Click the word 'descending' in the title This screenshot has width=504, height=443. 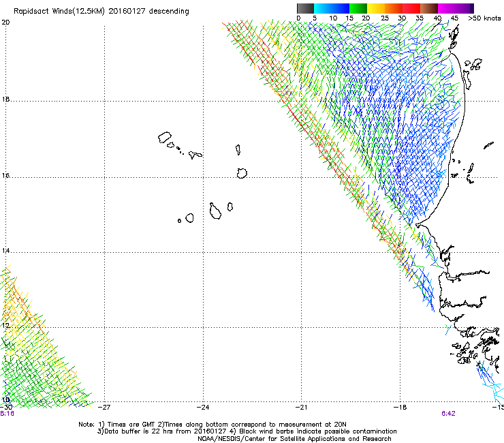click(169, 11)
